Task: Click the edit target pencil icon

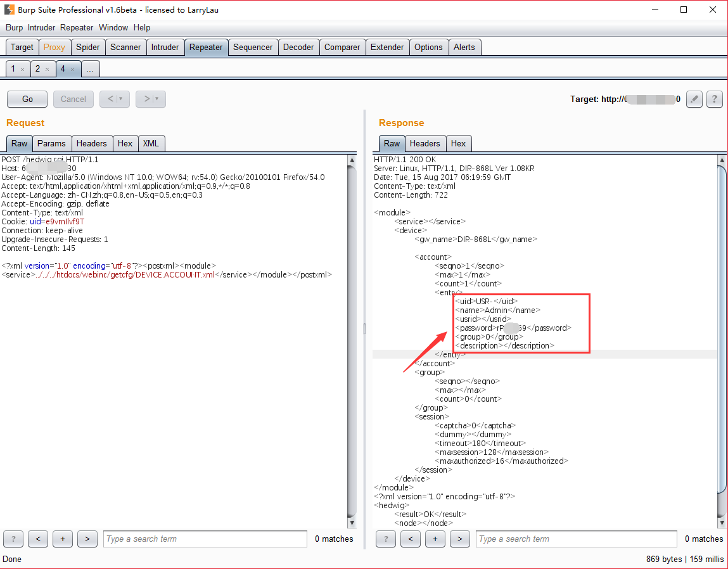Action: 694,99
